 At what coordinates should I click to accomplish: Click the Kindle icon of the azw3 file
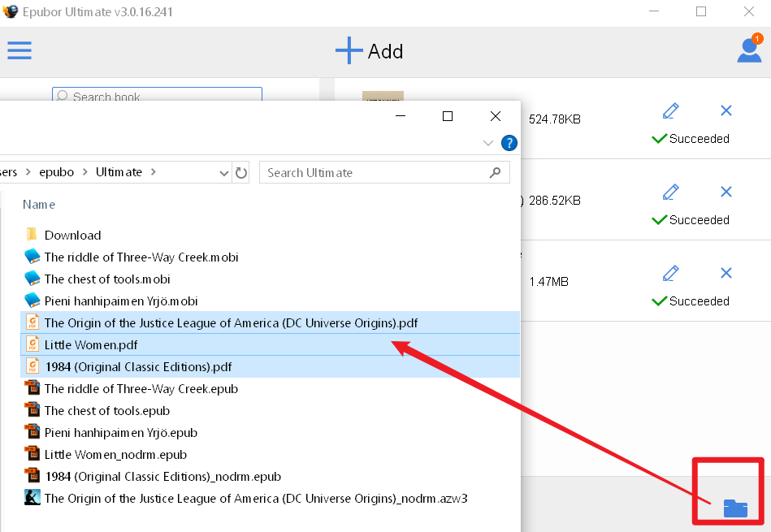32,498
